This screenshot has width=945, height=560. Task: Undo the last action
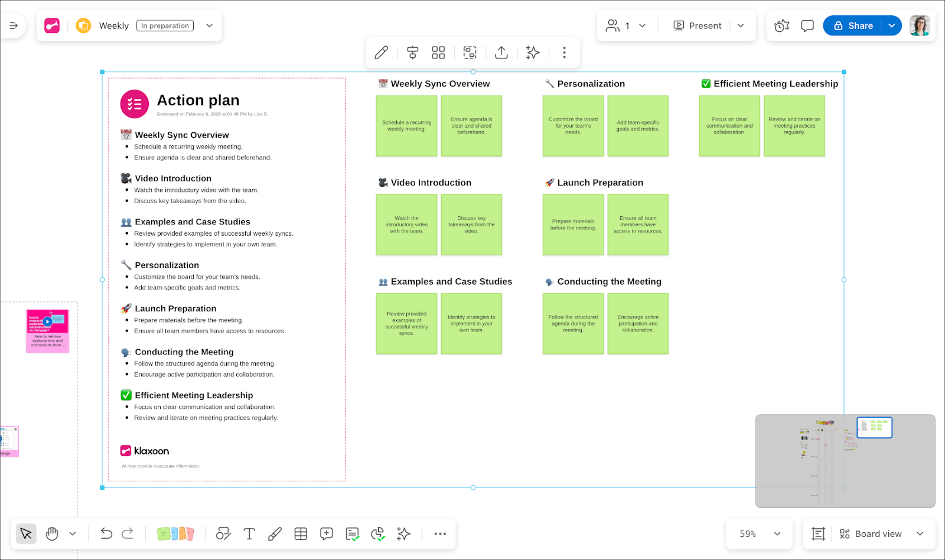[106, 534]
